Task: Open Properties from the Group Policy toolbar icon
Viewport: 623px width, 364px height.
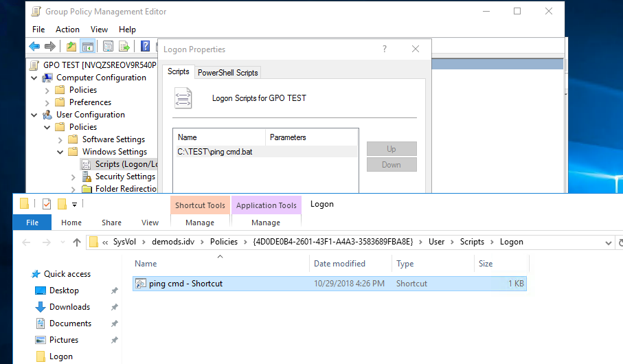Action: tap(108, 47)
